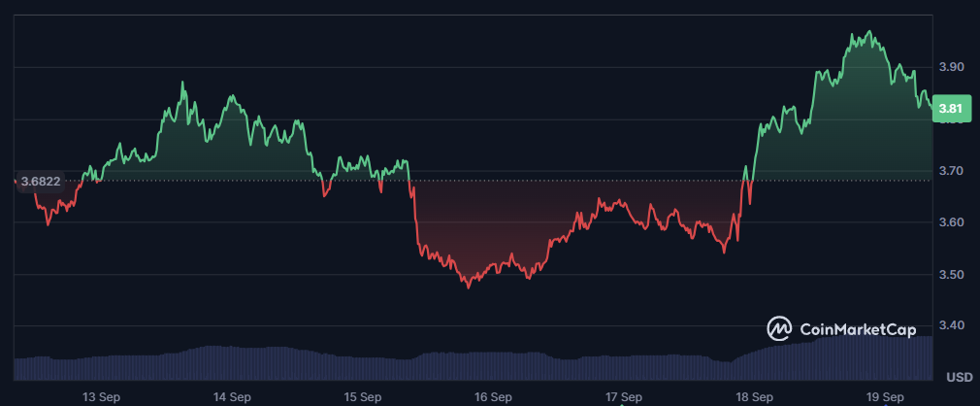Click the 3.40 price axis label
Screen dimensions: 980x406
[951, 325]
